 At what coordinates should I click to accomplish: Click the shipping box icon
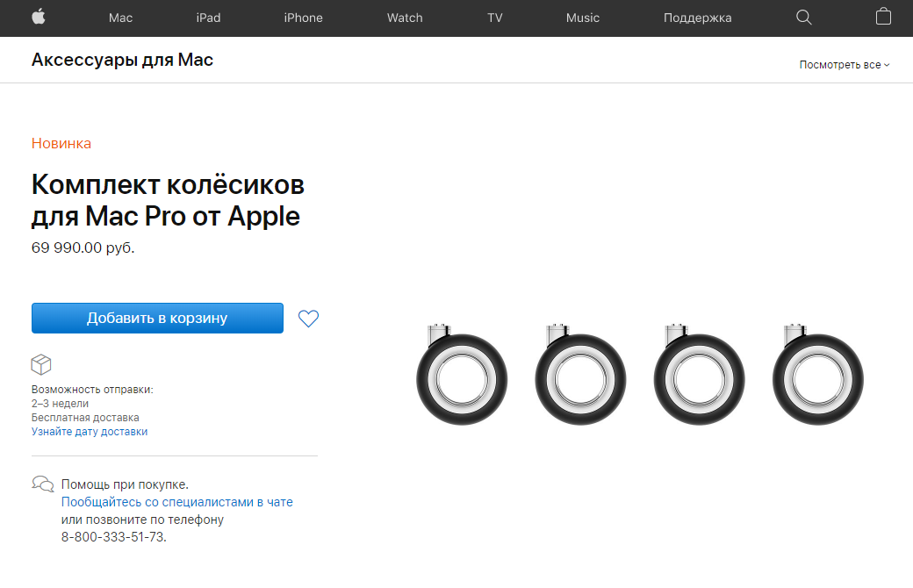(41, 364)
